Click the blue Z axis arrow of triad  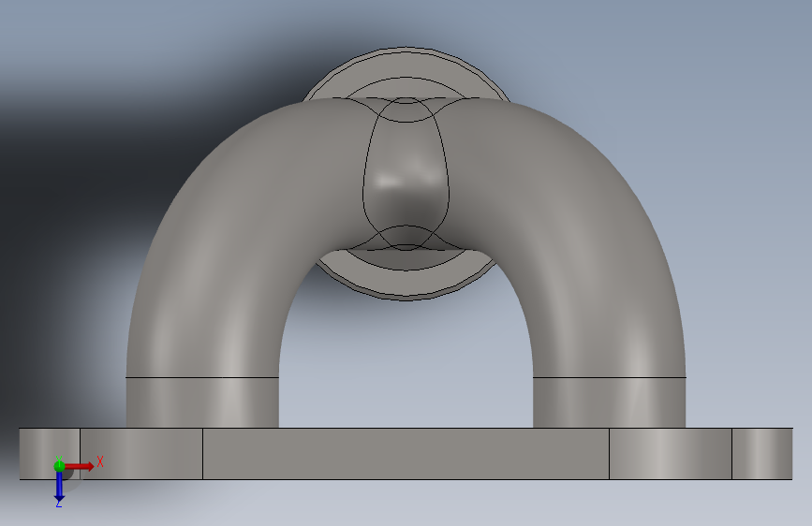(59, 487)
